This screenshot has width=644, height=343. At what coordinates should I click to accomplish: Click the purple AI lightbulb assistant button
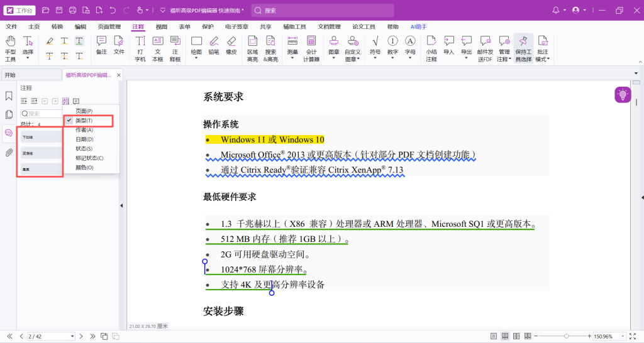[623, 95]
